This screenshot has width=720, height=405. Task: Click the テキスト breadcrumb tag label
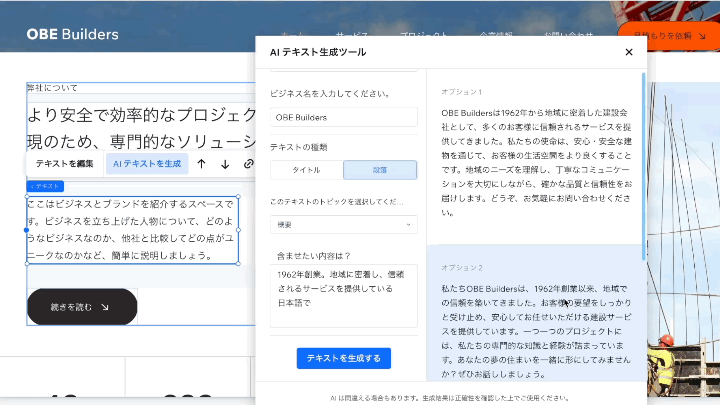[45, 186]
